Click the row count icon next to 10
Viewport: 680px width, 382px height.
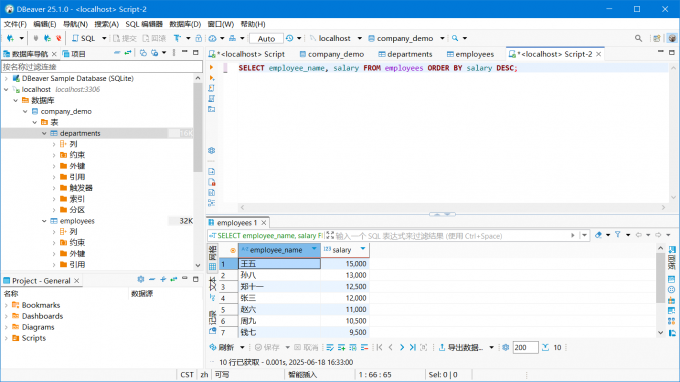(x=545, y=347)
